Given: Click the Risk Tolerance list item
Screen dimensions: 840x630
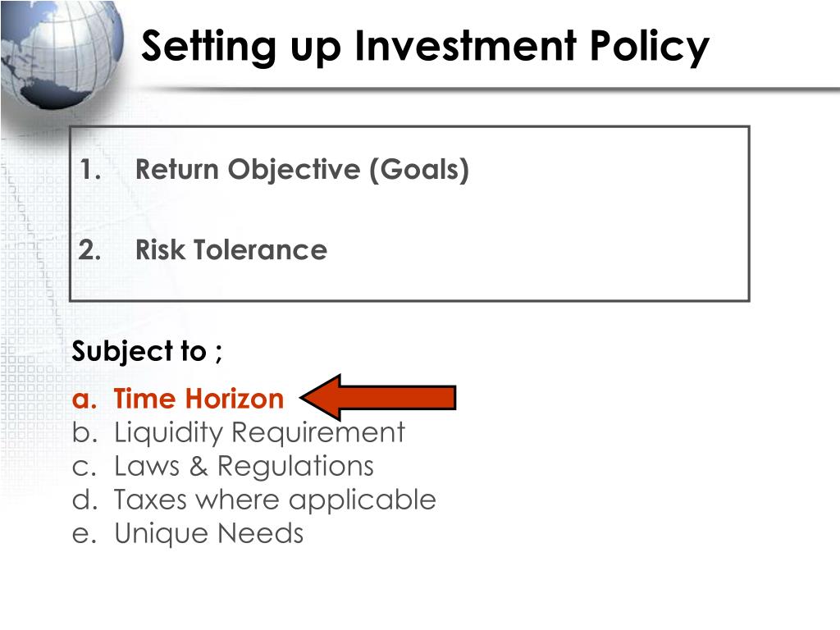Looking at the screenshot, I should point(231,250).
